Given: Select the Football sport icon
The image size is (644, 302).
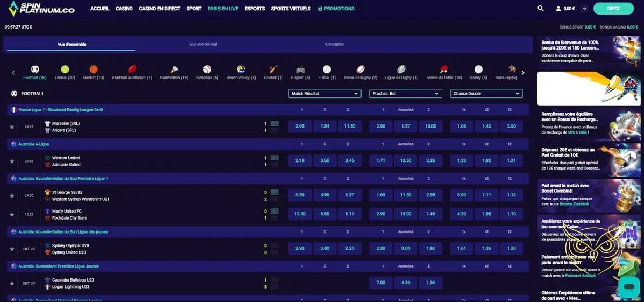Looking at the screenshot, I should [35, 69].
